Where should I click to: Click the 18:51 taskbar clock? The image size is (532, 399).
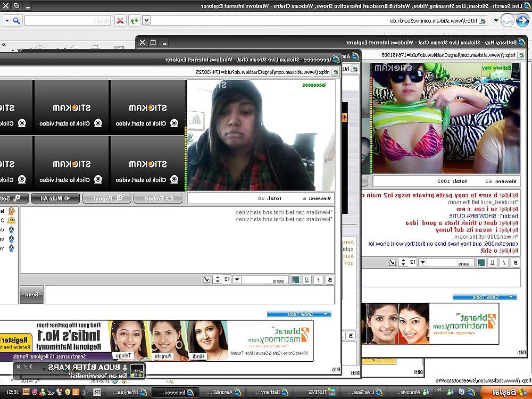[12, 392]
